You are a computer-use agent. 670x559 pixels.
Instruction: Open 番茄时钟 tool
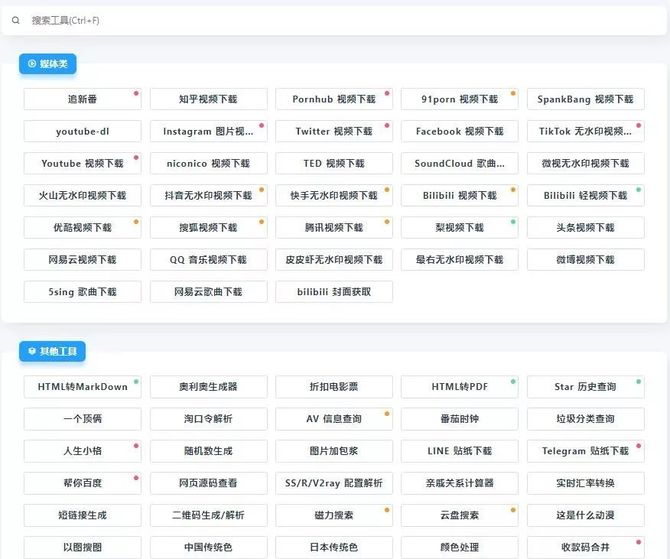pyautogui.click(x=459, y=419)
